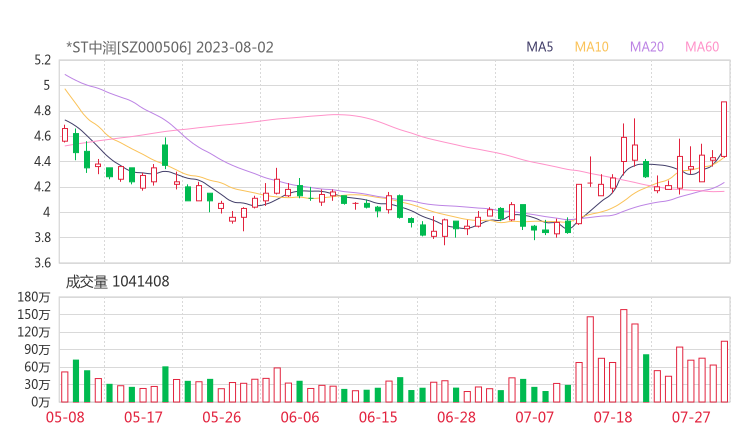
Task: Click the MA10 legend label
Action: [591, 47]
